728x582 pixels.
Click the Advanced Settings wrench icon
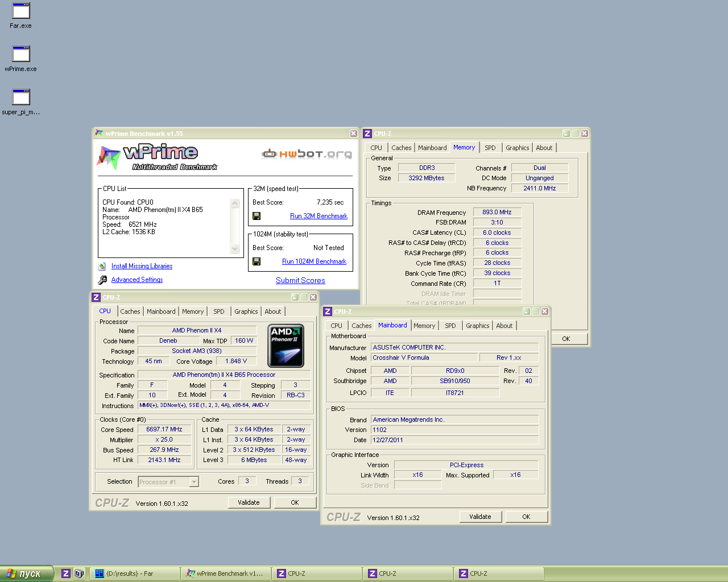(102, 280)
